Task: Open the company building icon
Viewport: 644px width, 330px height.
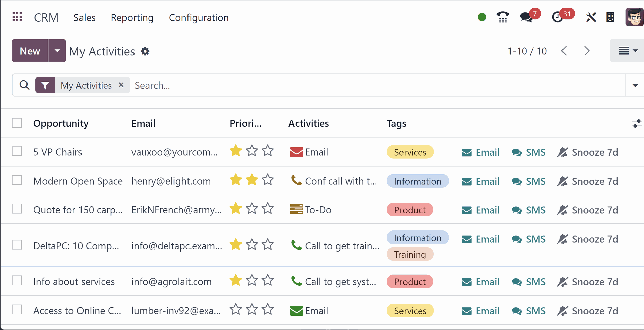Action: [x=610, y=17]
